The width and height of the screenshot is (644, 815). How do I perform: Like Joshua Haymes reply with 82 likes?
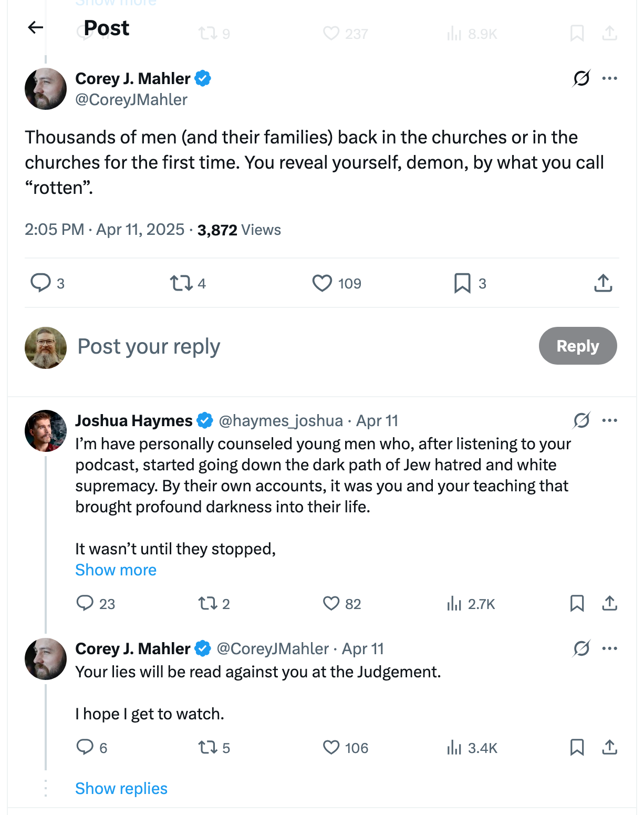(x=331, y=603)
